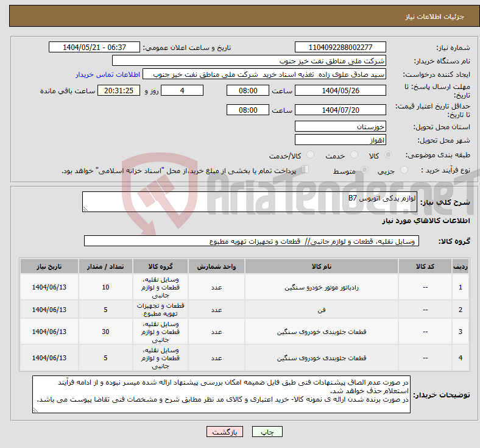Click the remaining days field showing 4
Image resolution: width=480 pixels, height=448 pixels.
pos(182,91)
